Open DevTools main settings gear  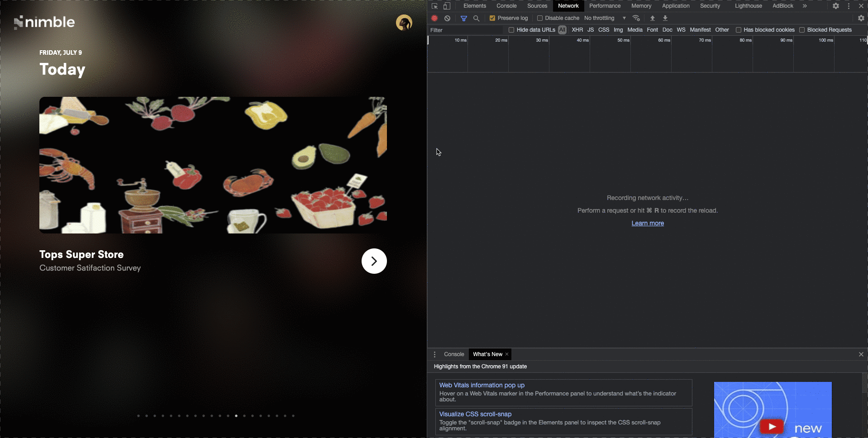tap(836, 6)
